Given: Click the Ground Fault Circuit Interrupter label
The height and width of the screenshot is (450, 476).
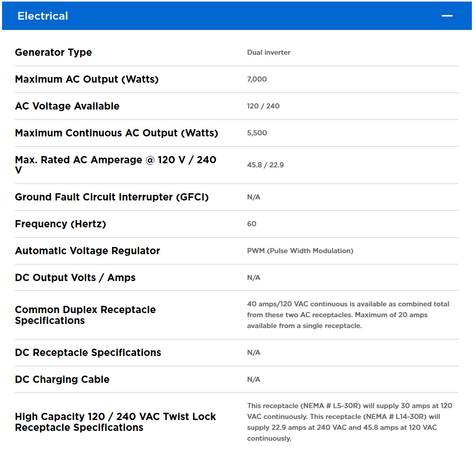Looking at the screenshot, I should (112, 197).
